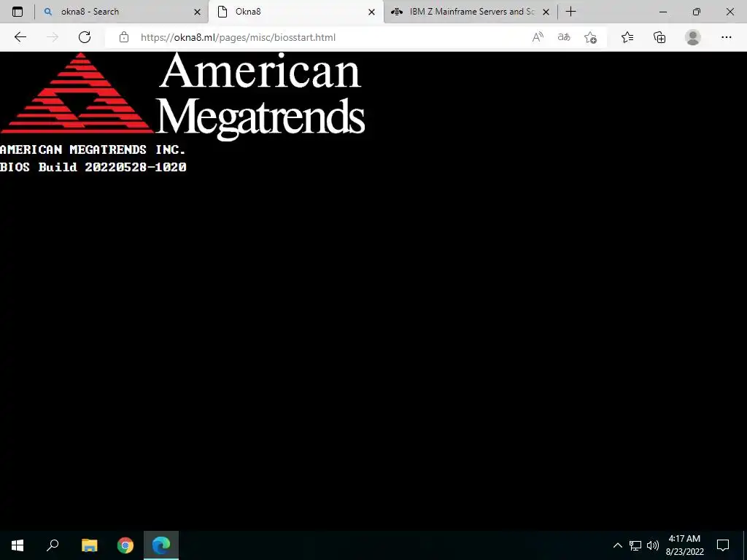Open the translate page icon
This screenshot has width=747, height=560.
point(564,37)
